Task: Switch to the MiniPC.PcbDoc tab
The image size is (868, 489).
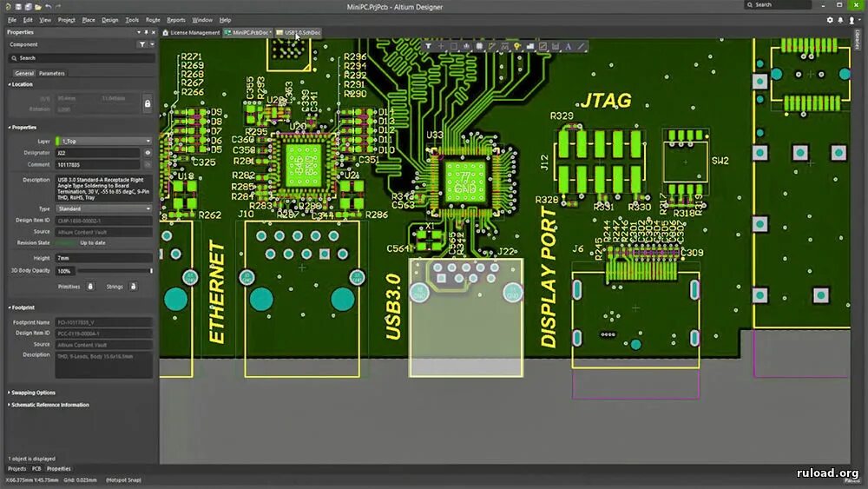Action: click(x=247, y=33)
